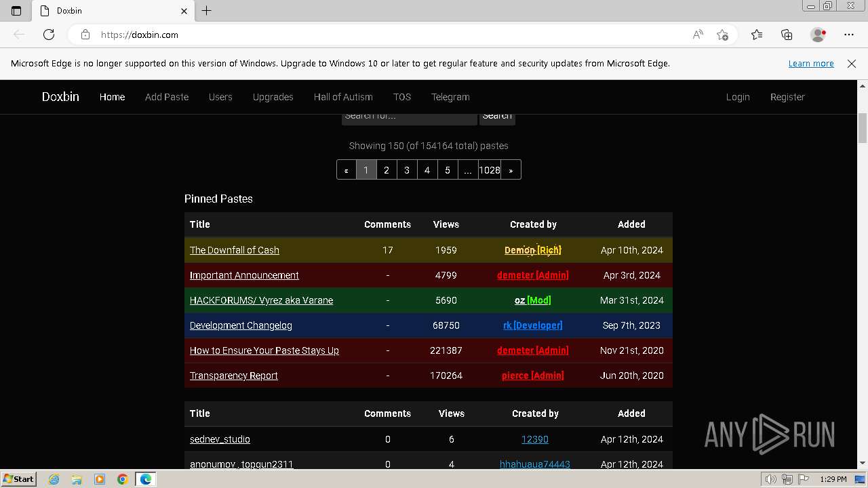Open How to Ensure Your Paste Stays Up
The width and height of the screenshot is (868, 488).
264,350
